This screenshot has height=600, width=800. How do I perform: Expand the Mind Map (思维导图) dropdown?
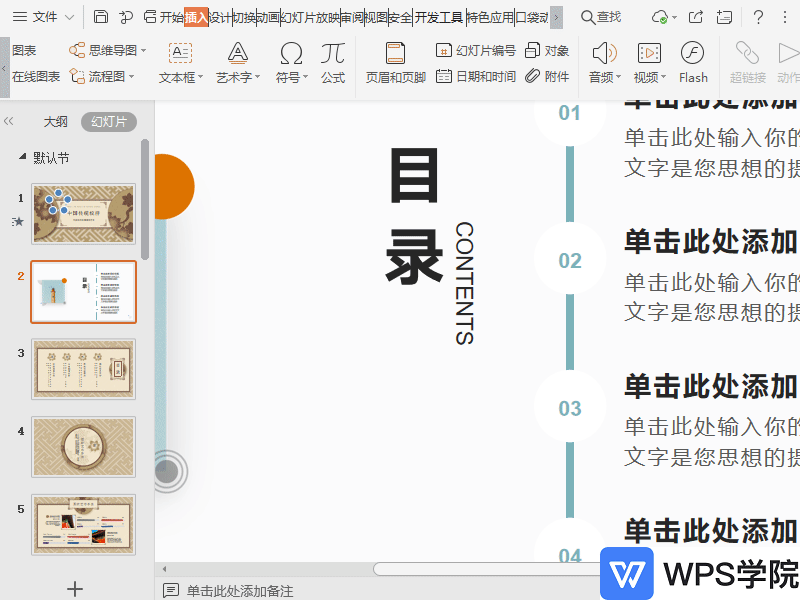coord(109,50)
